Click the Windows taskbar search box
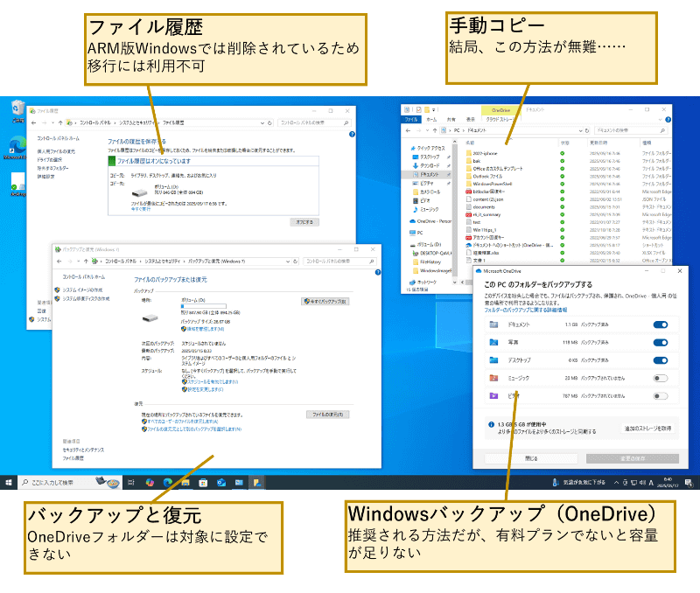700x593 pixels. tap(71, 482)
